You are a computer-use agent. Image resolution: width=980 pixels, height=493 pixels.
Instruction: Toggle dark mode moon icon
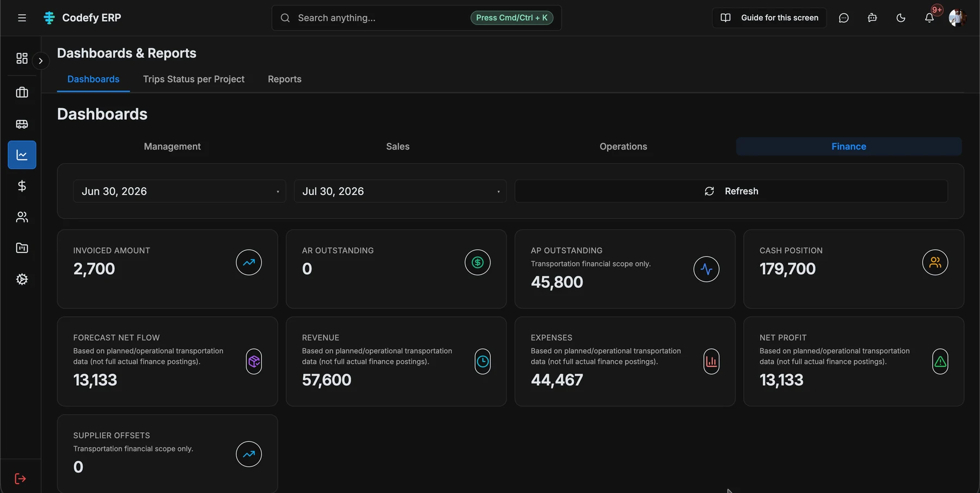[x=901, y=18]
